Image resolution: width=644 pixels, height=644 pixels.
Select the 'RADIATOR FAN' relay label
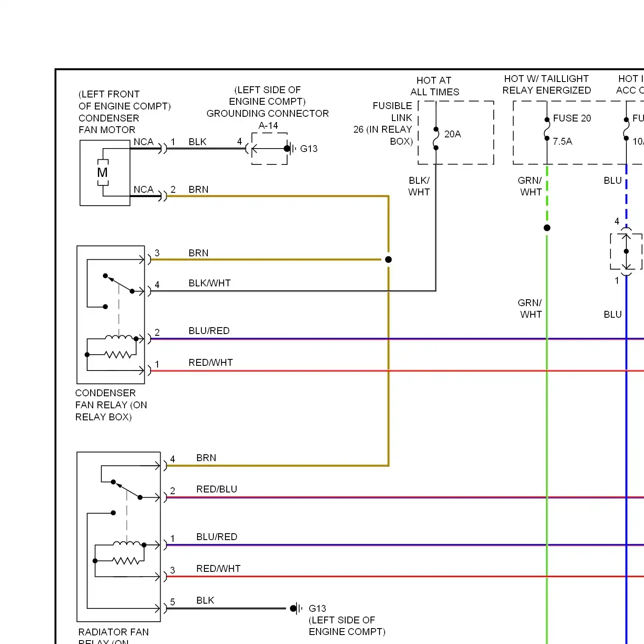(x=113, y=632)
